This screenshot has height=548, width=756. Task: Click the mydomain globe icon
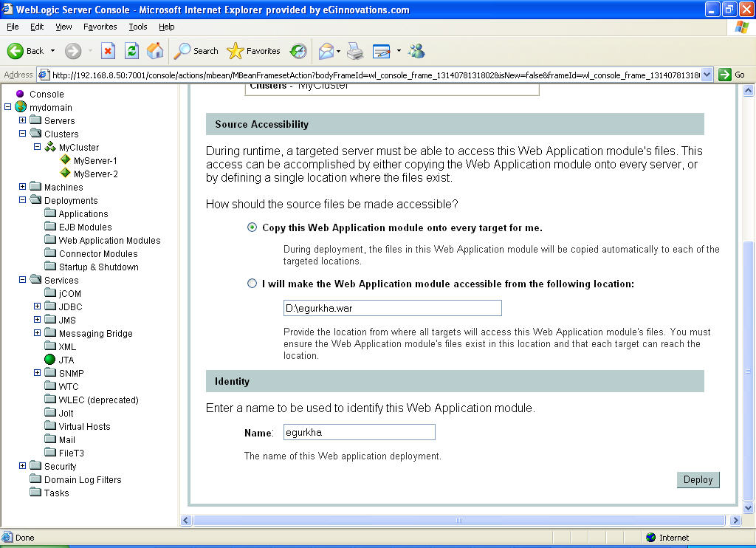tap(21, 106)
